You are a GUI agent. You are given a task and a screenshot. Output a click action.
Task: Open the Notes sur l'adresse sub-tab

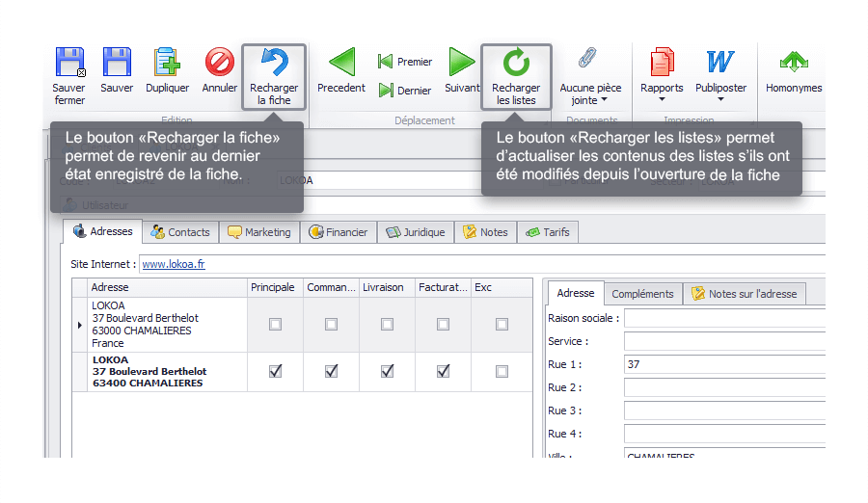click(745, 294)
